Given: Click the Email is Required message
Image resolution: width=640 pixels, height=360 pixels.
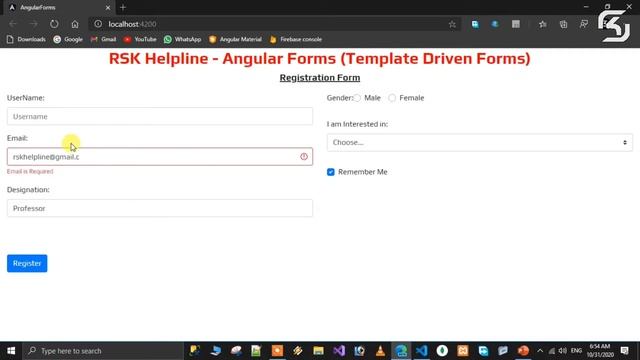Looking at the screenshot, I should click(30, 171).
